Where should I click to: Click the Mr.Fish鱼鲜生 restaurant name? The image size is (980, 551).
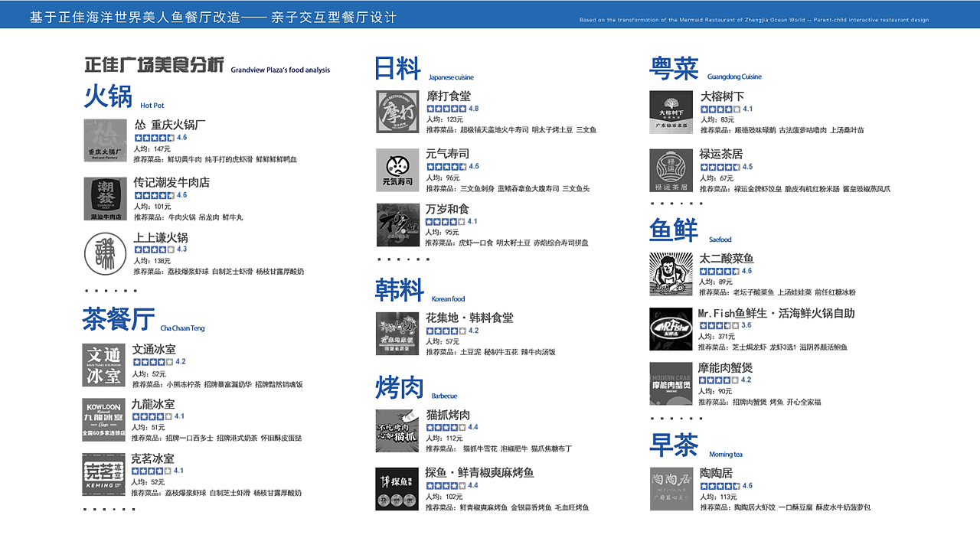(x=776, y=313)
